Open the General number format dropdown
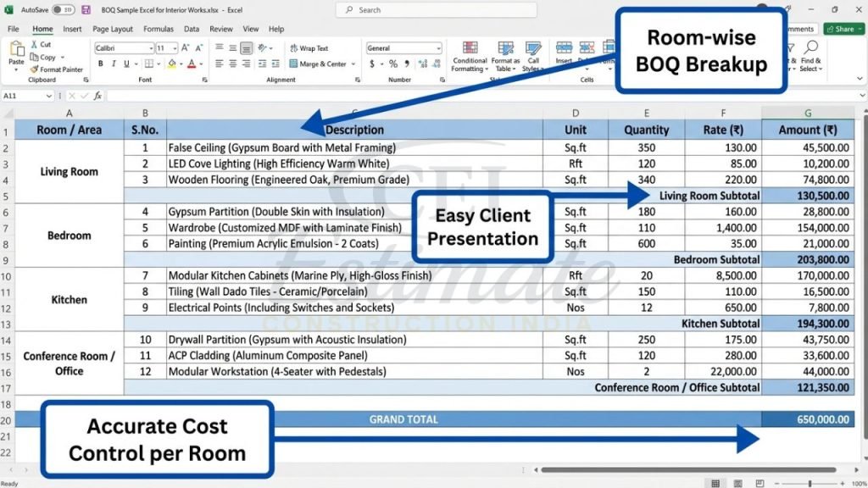868x488 pixels. pos(438,48)
